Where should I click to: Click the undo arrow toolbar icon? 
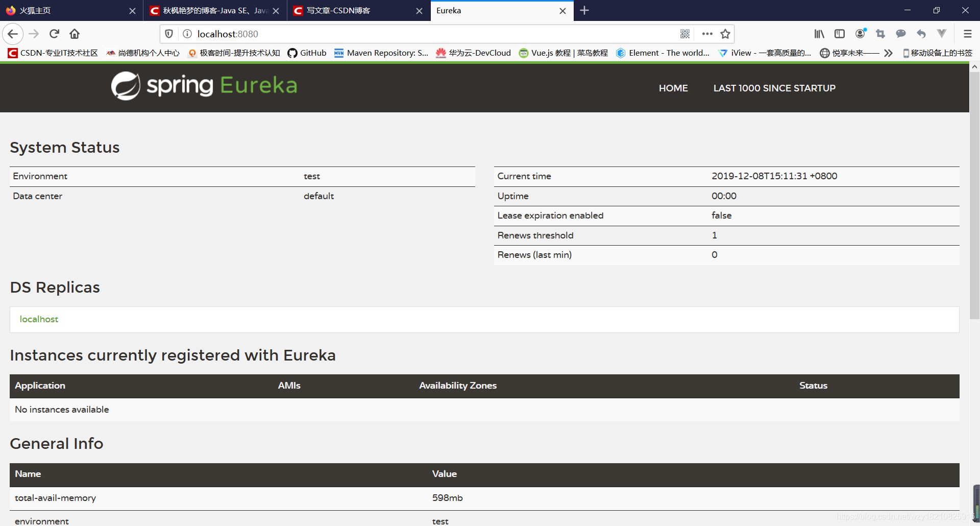[921, 34]
